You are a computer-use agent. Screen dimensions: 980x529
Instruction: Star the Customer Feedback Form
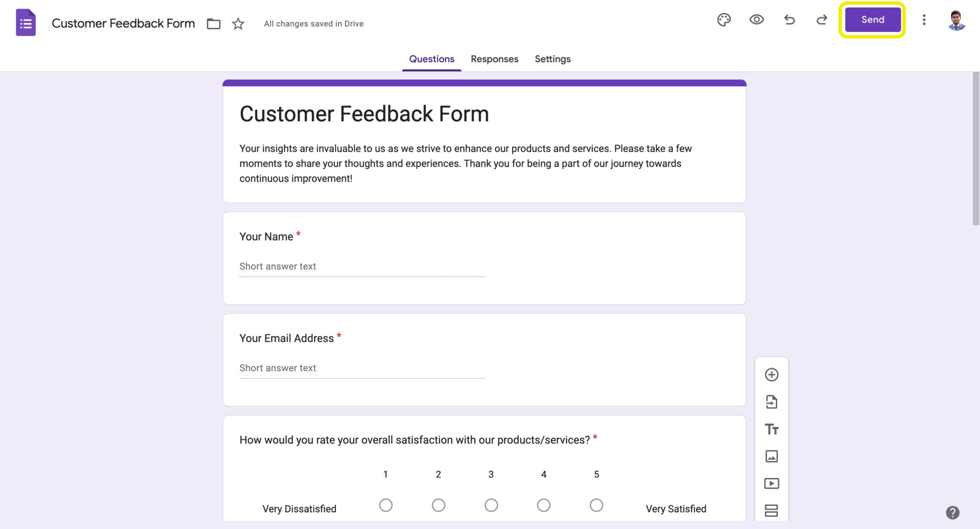point(238,23)
